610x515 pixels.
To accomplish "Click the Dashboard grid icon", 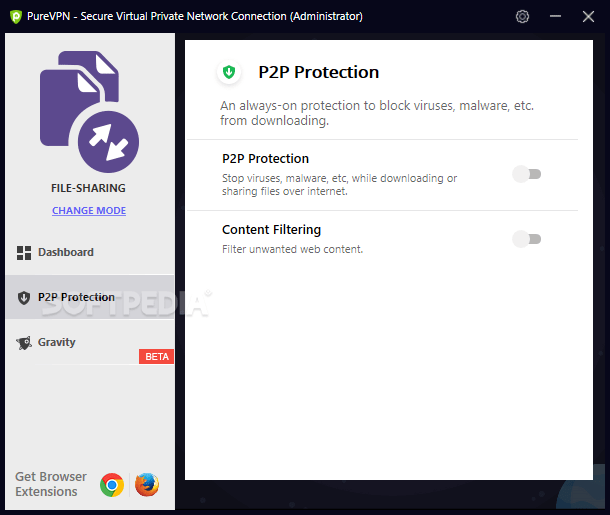I will click(x=24, y=252).
